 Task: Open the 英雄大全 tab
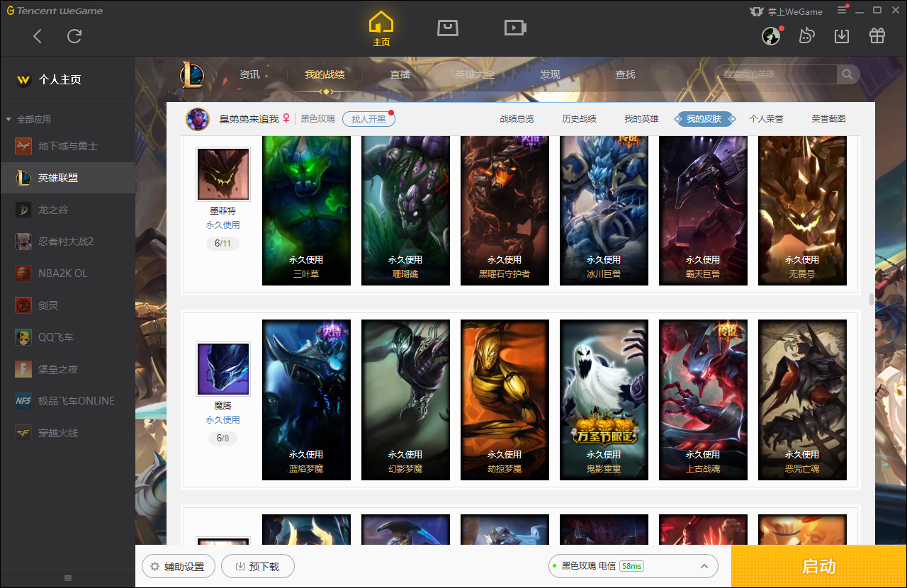[x=475, y=74]
